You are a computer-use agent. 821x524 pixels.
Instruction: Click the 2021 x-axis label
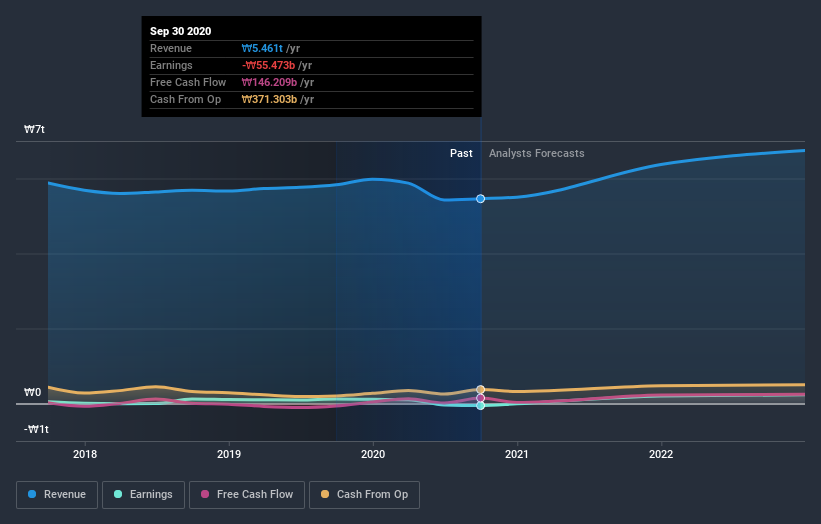pos(517,454)
